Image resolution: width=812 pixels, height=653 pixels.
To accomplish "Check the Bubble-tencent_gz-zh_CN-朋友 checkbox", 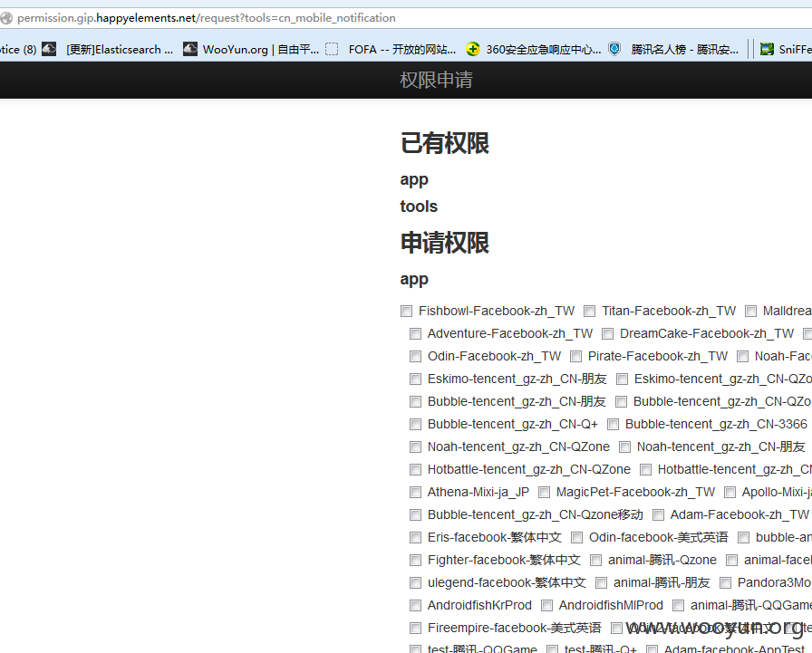I will pyautogui.click(x=415, y=401).
